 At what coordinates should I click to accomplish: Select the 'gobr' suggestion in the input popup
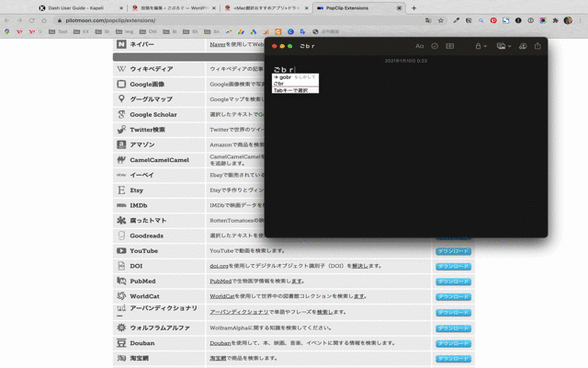[x=295, y=77]
